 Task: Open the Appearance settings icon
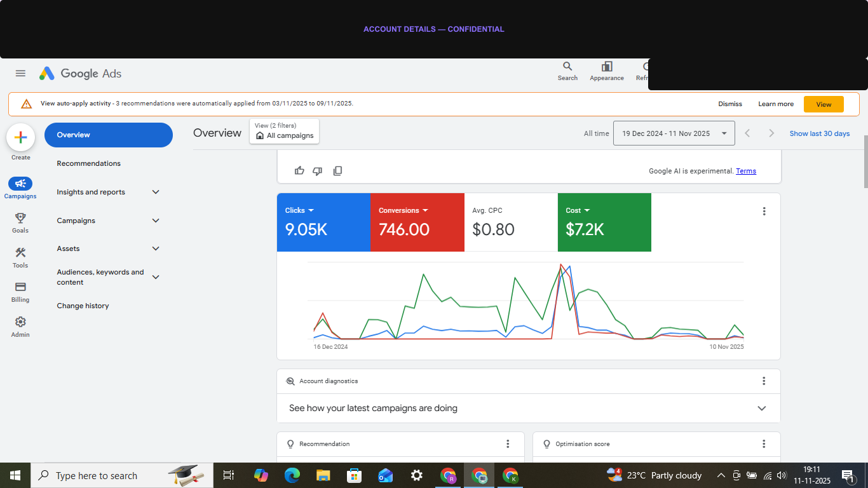click(607, 71)
